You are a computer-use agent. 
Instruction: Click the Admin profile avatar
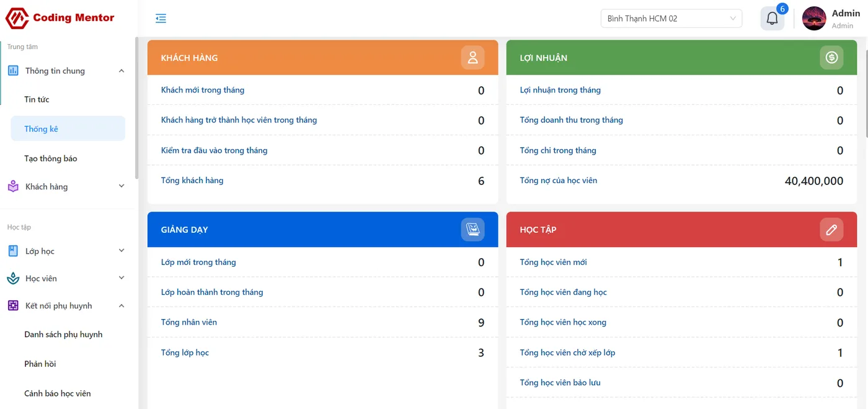coord(814,19)
